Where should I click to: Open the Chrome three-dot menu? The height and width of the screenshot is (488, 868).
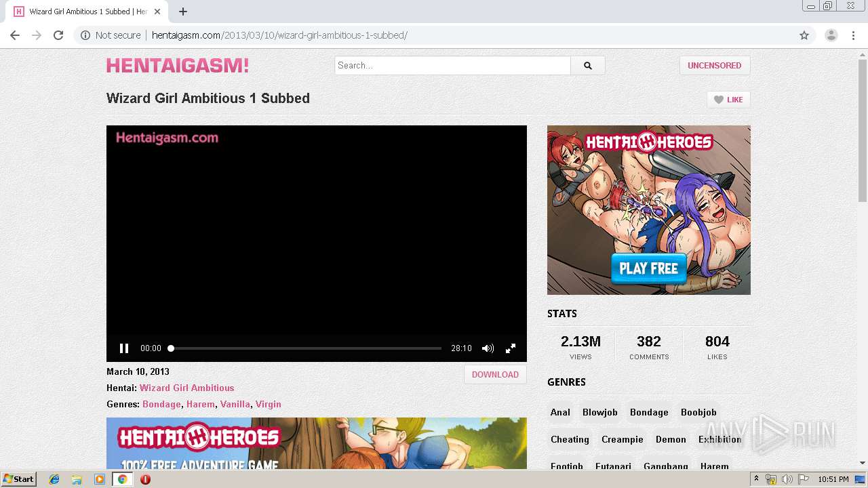tap(853, 35)
